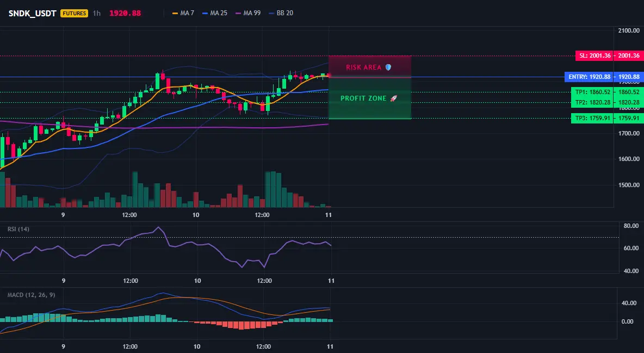Click the SL: 2001.36 price tag

[x=594, y=55]
